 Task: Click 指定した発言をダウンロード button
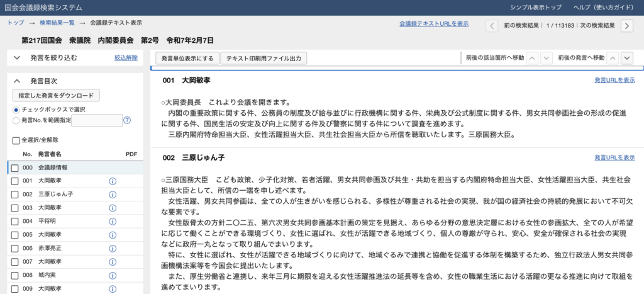pos(56,96)
